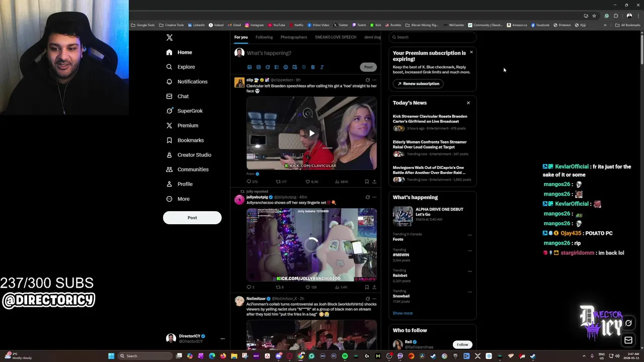The image size is (644, 362).
Task: Open Twitch bookmark in bookmarks bar
Action: click(359, 25)
